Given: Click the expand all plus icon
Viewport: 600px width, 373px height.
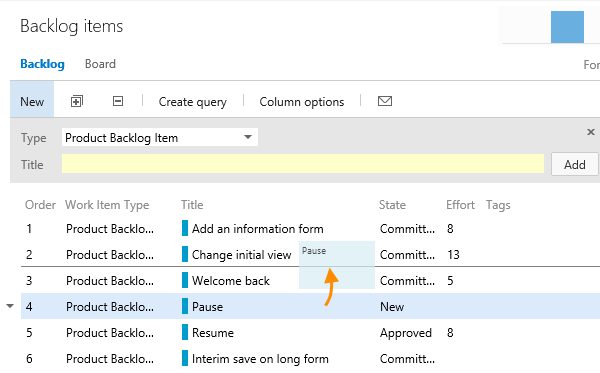Looking at the screenshot, I should (77, 101).
